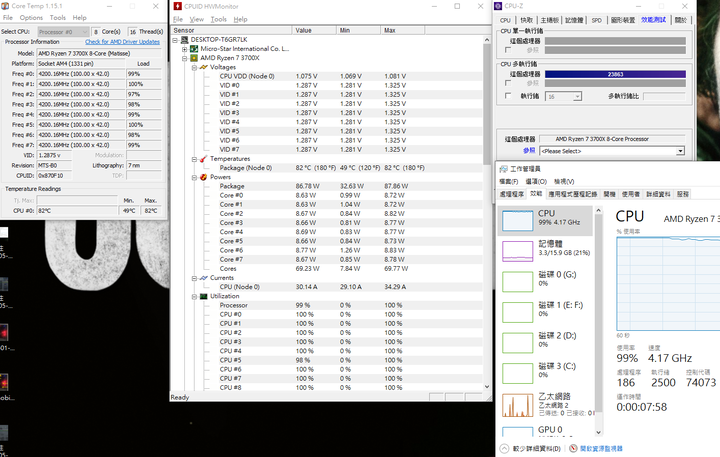
Task: Click the Micro-Star International motherboard icon
Action: (194, 49)
